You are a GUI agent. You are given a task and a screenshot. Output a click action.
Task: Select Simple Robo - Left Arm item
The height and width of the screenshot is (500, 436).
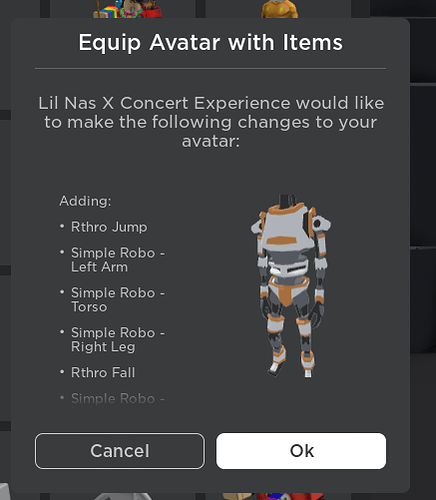coord(118,260)
